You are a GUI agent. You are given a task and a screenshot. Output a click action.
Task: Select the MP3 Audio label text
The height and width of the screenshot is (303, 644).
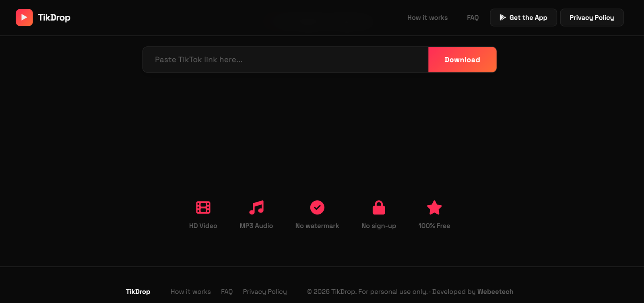tap(256, 226)
